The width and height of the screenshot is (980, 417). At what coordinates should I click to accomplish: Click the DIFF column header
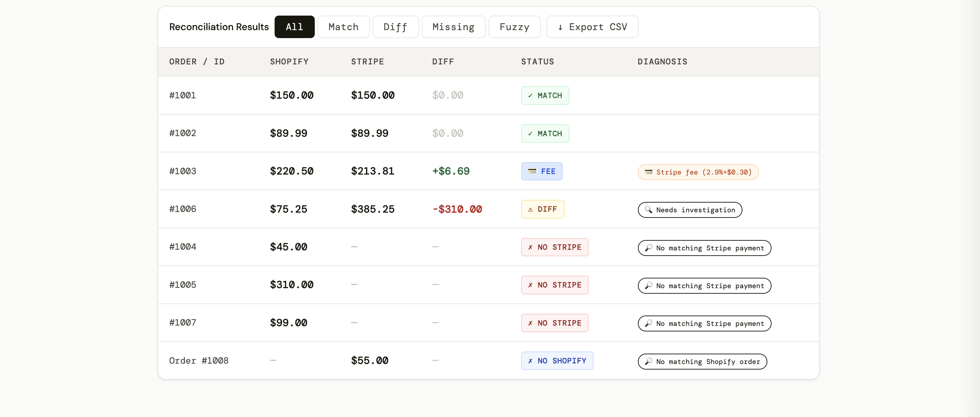tap(443, 62)
